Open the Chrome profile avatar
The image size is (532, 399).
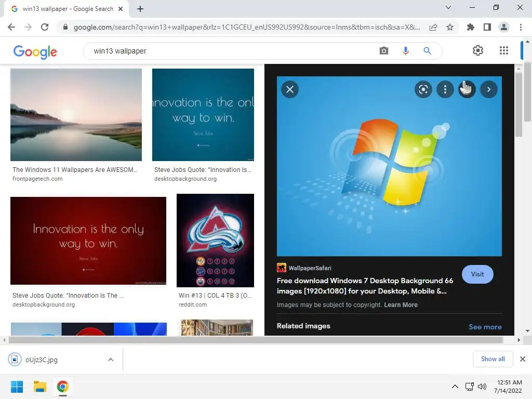[504, 27]
